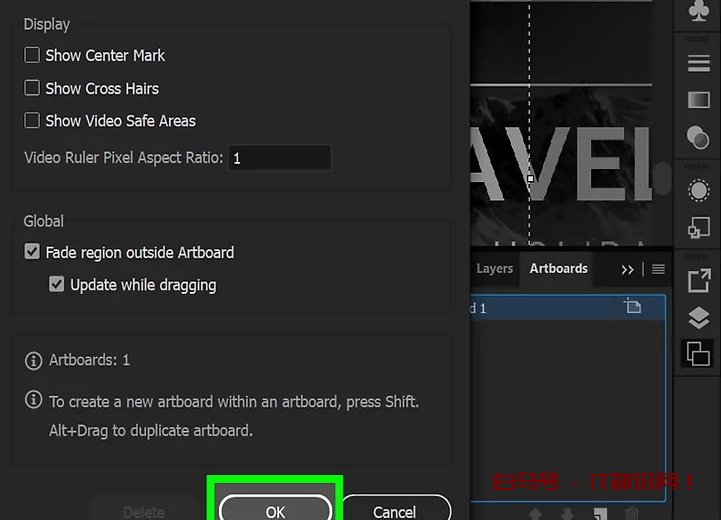Collapse panel with double-arrow chevron
Viewport: 721px width, 520px height.
tap(628, 269)
